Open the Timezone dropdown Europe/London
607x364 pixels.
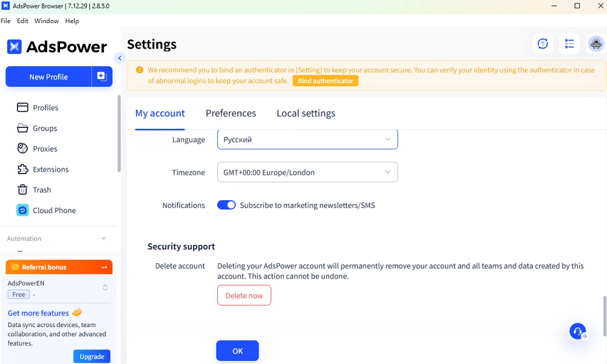coord(307,172)
